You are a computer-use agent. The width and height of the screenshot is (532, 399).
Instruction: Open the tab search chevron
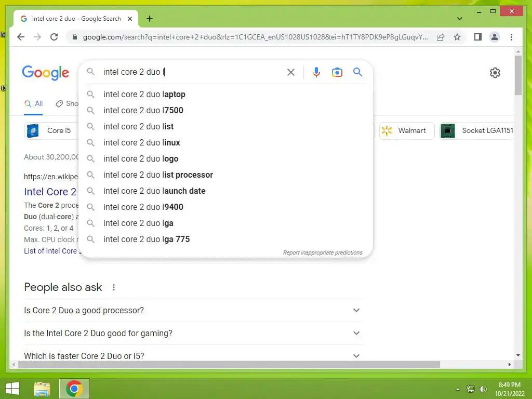[x=459, y=19]
